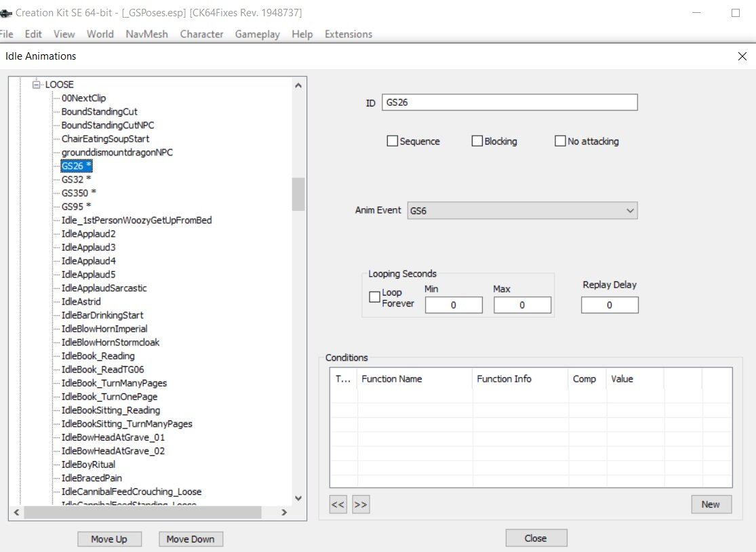Screen dimensions: 756x552
Task: Click the tree scroll down arrow
Action: 298,498
